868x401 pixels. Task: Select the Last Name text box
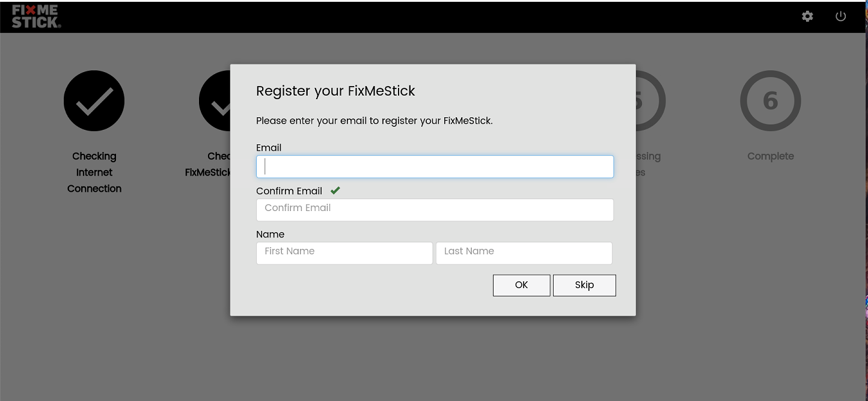click(524, 253)
